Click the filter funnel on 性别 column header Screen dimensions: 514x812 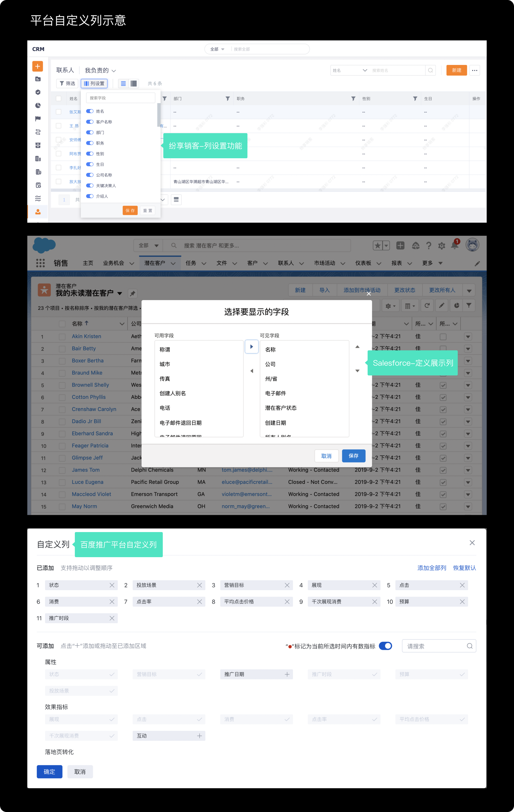click(x=415, y=98)
